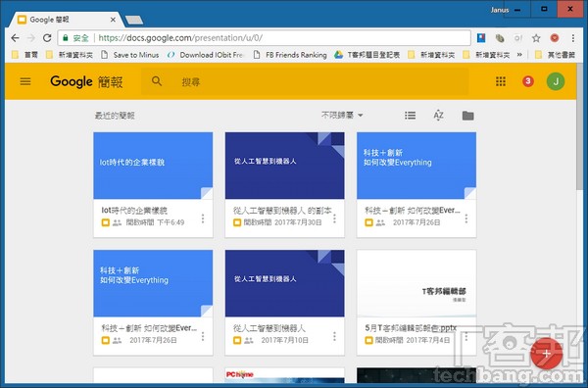Click the blue extension icon in toolbar

point(481,38)
